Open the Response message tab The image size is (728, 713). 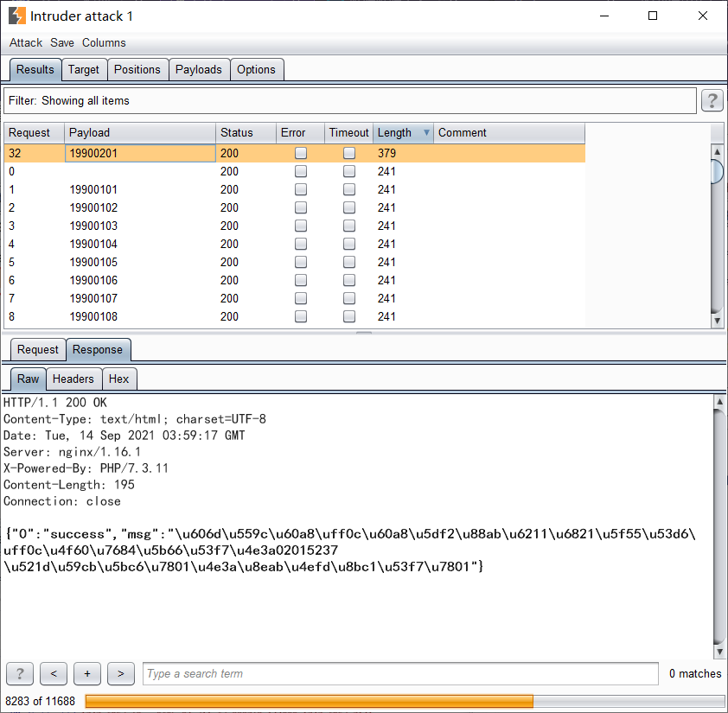pyautogui.click(x=98, y=349)
